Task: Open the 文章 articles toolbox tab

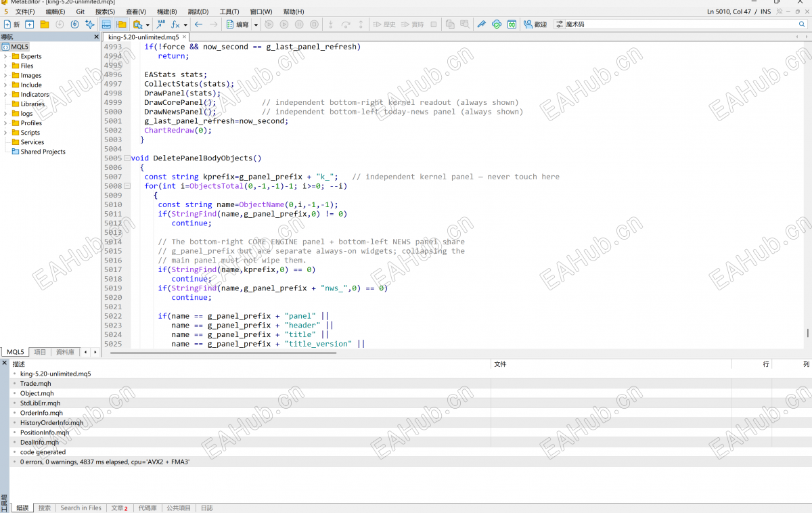Action: tap(119, 508)
